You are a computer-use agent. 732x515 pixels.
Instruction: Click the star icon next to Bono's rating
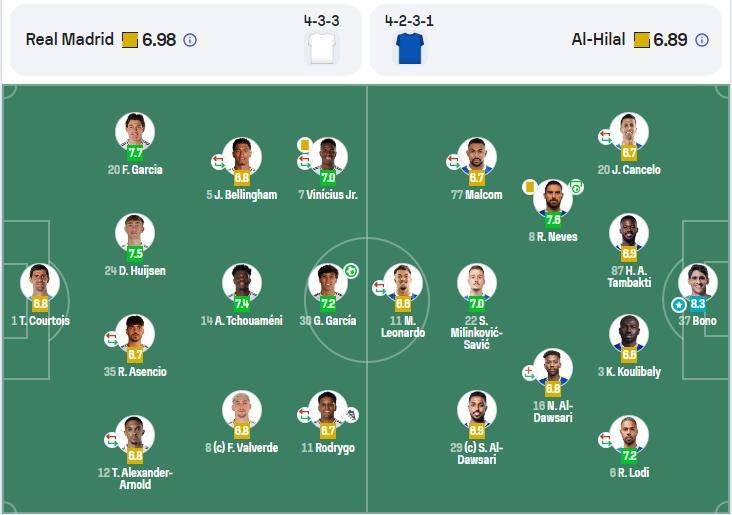[x=679, y=305]
